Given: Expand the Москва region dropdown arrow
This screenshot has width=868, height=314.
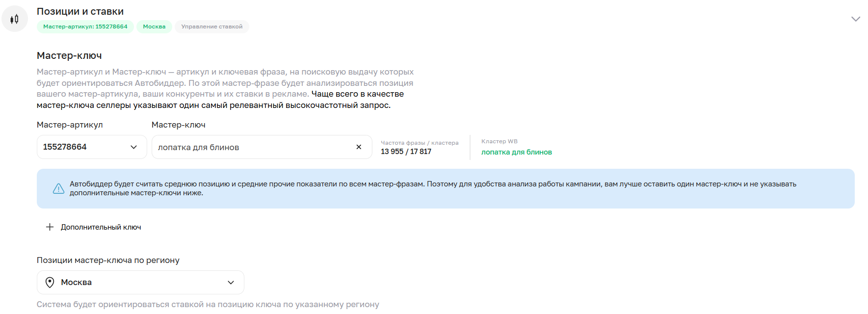Looking at the screenshot, I should coord(231,282).
